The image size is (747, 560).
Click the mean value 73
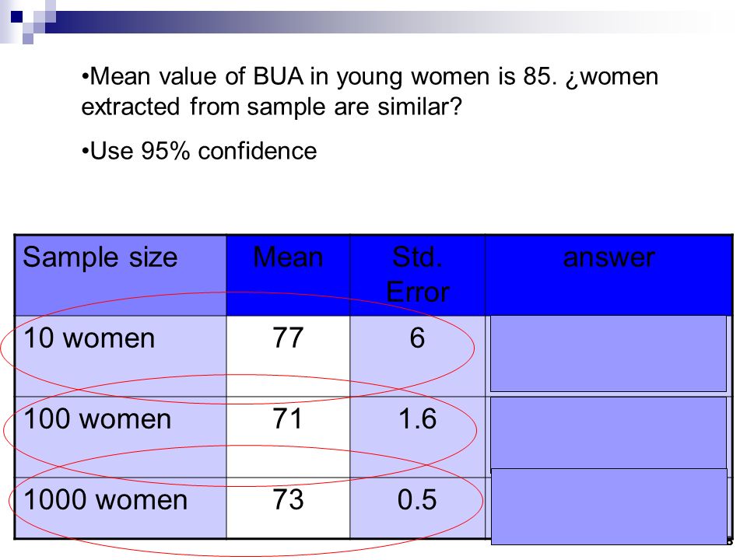(288, 499)
